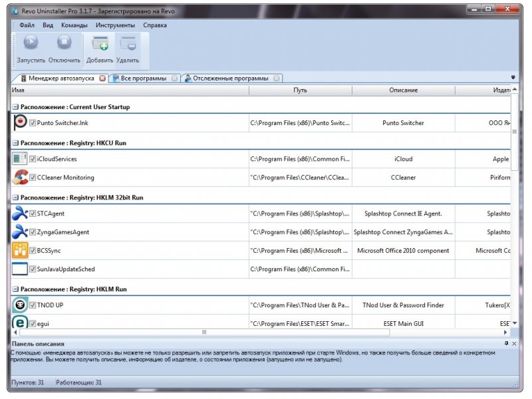
Task: Sort by the Путь column header
Action: point(301,90)
